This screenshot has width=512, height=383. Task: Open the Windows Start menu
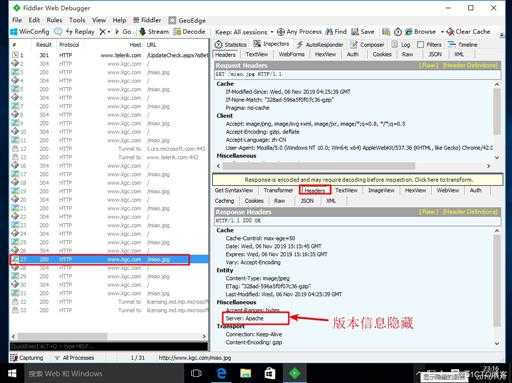coord(12,373)
